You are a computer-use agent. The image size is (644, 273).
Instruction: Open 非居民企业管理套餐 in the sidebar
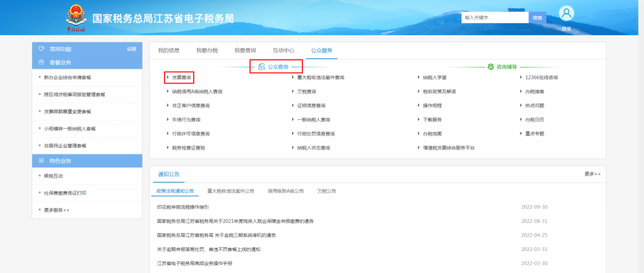click(x=65, y=146)
